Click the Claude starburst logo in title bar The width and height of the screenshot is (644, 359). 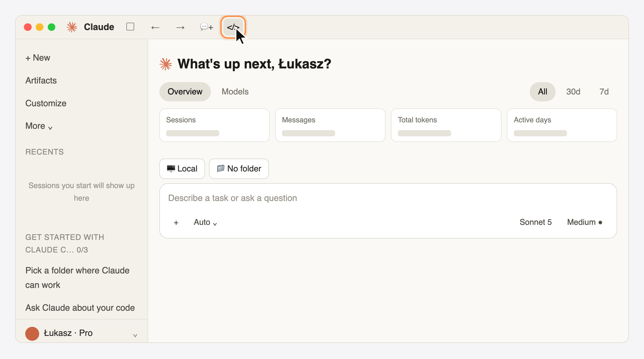(72, 27)
